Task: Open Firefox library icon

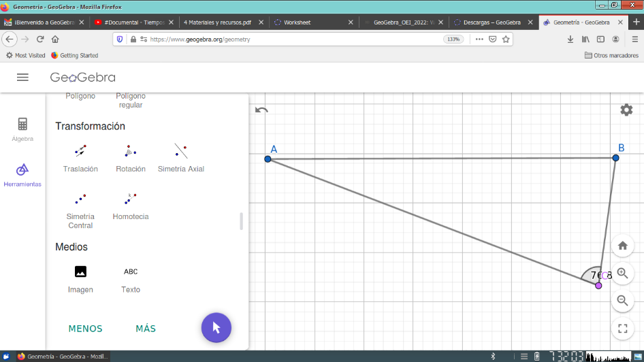Action: pyautogui.click(x=585, y=39)
